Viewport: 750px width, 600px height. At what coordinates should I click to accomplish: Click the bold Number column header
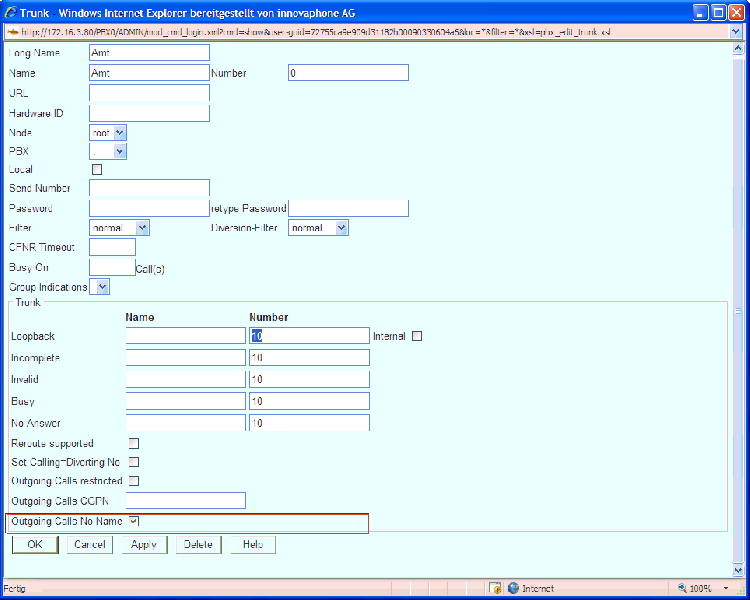[x=268, y=317]
